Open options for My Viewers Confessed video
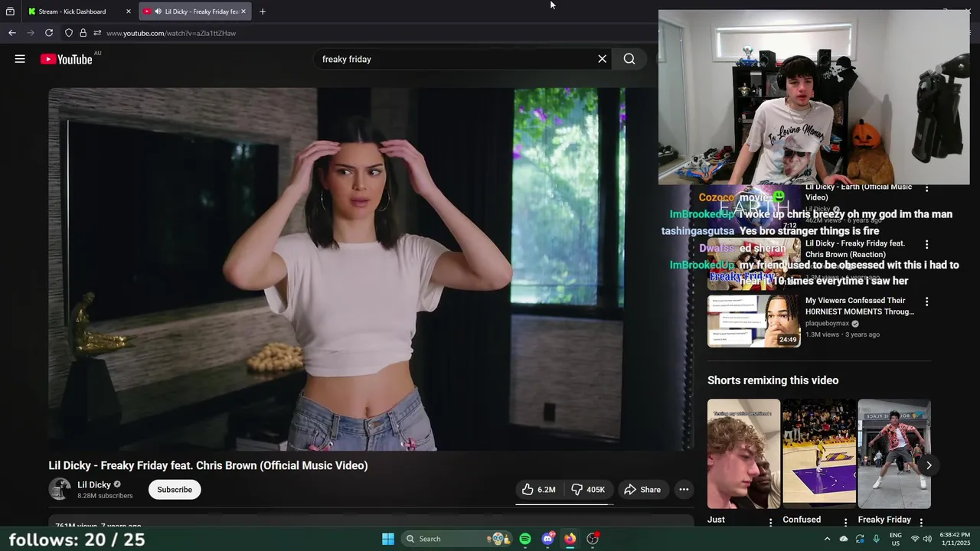Screen dimensions: 980x551 [x=926, y=302]
